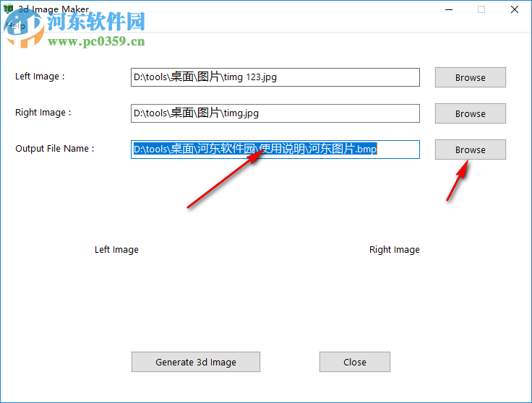Viewport: 532px width, 403px height.
Task: Close the window with the X button
Action: [x=515, y=9]
